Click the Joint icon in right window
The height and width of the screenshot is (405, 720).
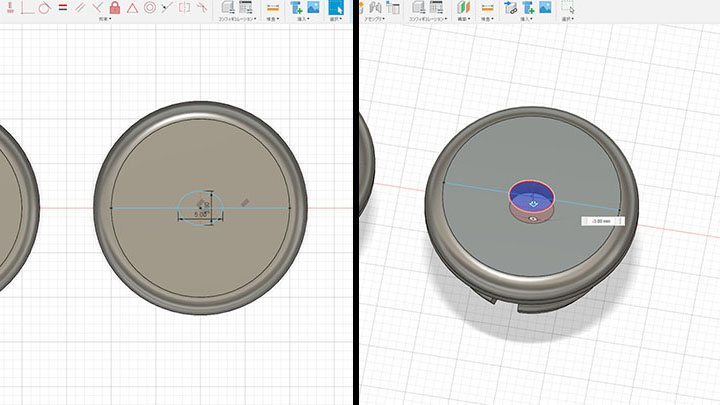375,7
